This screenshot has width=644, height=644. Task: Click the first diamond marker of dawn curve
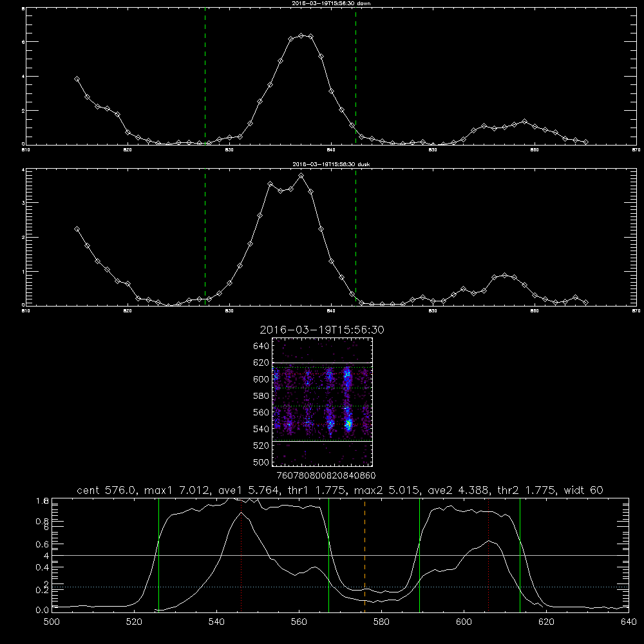77,79
